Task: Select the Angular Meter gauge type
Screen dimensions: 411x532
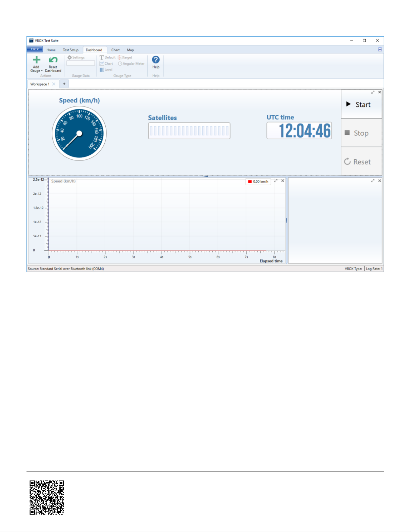Action: [131, 64]
